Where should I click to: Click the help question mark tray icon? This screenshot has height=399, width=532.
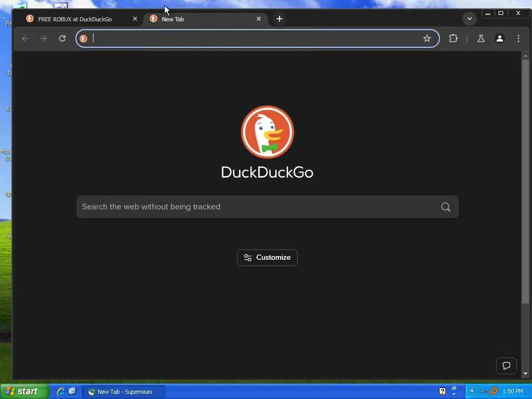(442, 392)
